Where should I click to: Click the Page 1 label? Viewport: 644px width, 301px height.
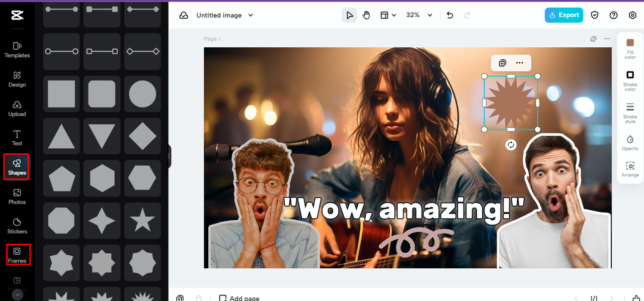point(212,39)
